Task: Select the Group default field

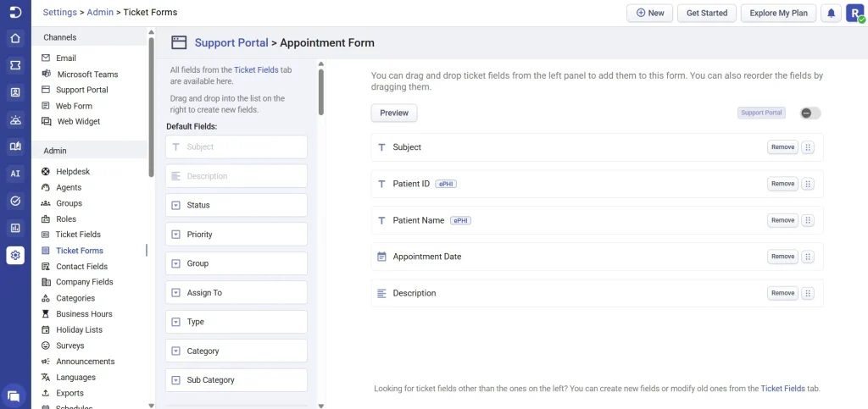Action: pyautogui.click(x=236, y=263)
